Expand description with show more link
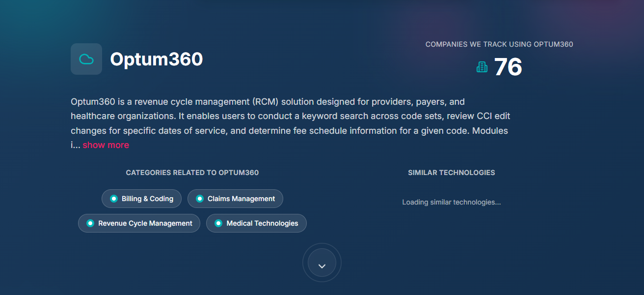The height and width of the screenshot is (295, 644). coord(106,145)
